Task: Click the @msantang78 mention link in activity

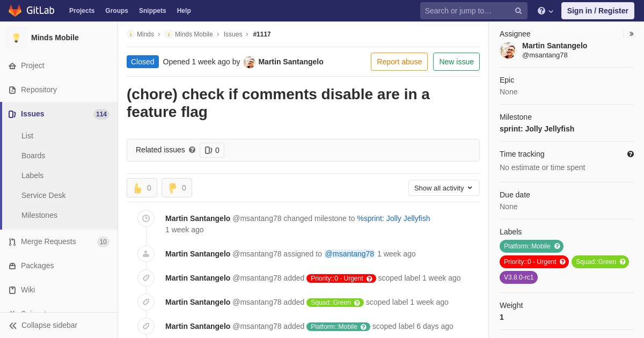Action: coord(349,254)
